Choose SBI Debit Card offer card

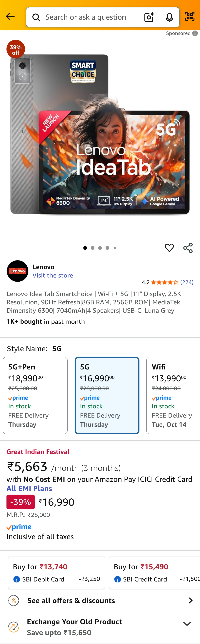(x=56, y=573)
